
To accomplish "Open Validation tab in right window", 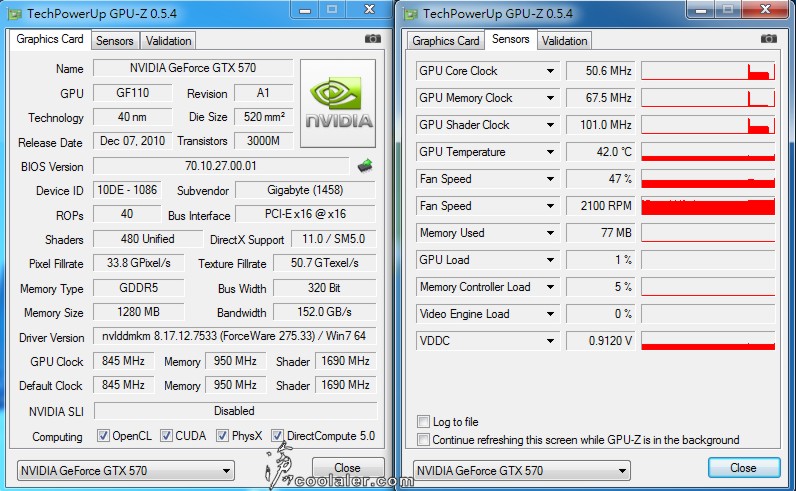I will (x=565, y=41).
